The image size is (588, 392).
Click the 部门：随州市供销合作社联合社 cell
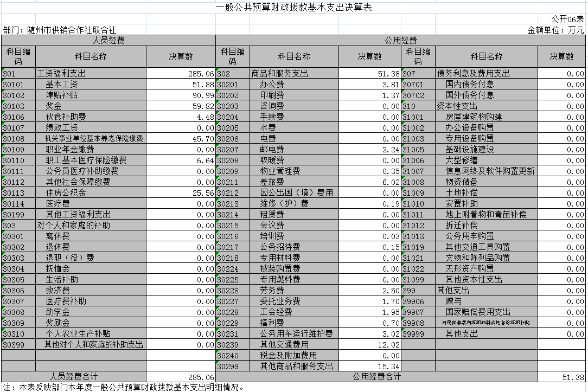(x=60, y=30)
